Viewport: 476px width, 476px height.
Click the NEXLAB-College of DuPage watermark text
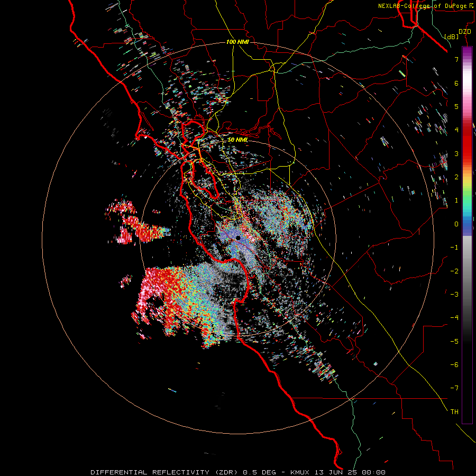425,6
